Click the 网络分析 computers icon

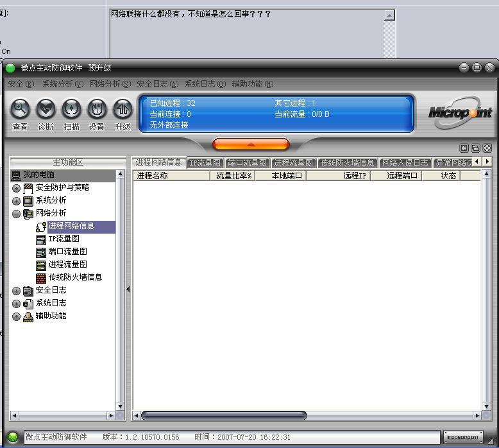pyautogui.click(x=28, y=214)
